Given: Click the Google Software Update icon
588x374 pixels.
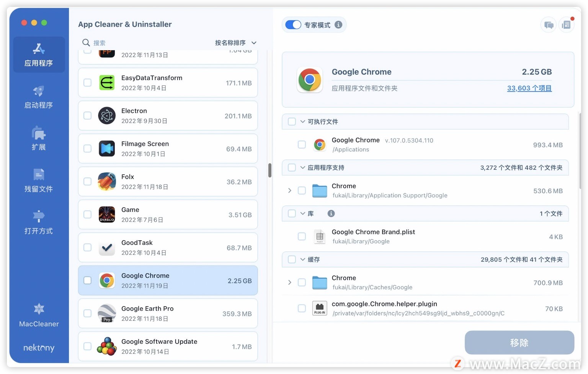Looking at the screenshot, I should click(x=107, y=346).
